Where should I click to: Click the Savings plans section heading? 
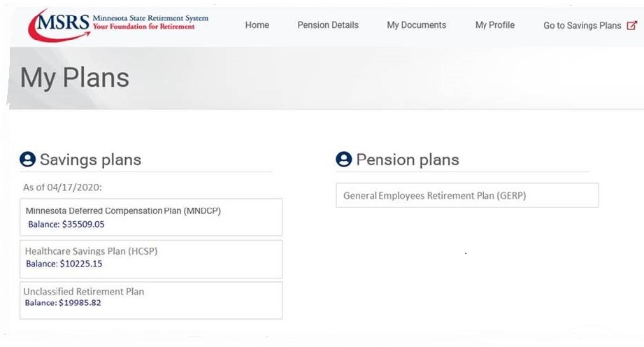[x=90, y=160]
